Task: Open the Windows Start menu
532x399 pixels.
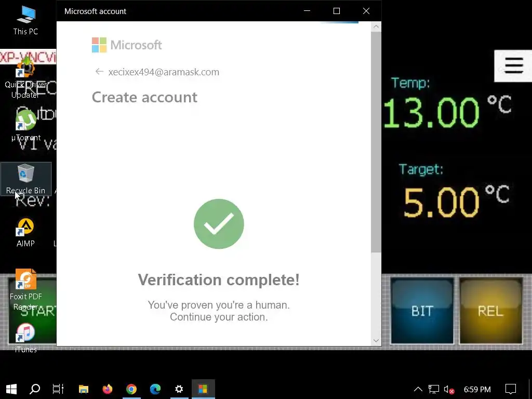Action: click(11, 389)
